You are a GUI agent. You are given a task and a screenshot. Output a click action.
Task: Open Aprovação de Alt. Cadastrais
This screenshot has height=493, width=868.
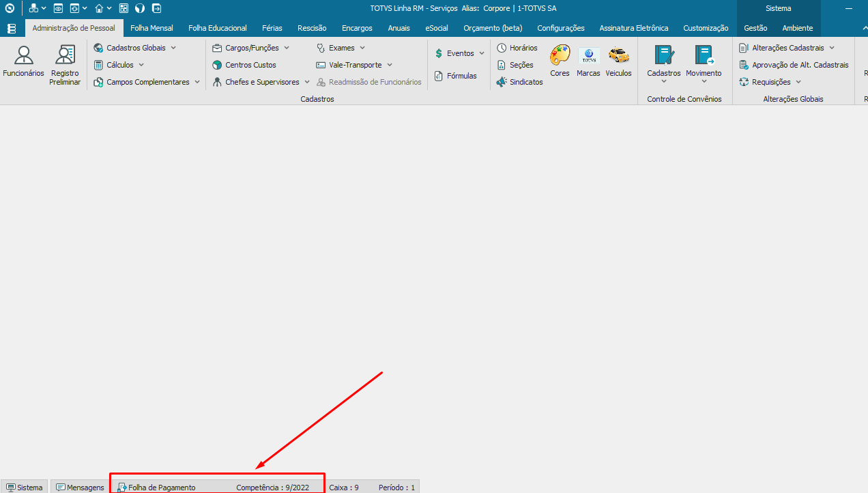(x=794, y=65)
